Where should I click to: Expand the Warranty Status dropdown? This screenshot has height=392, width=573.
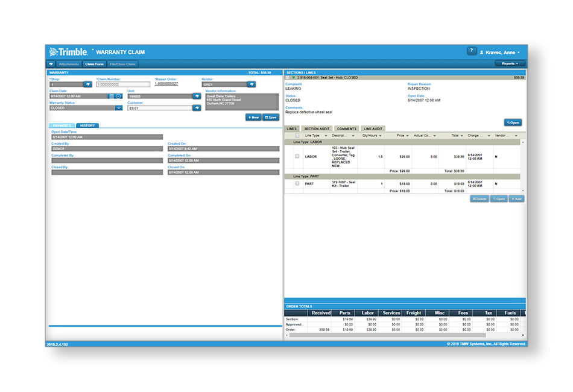pyautogui.click(x=118, y=108)
